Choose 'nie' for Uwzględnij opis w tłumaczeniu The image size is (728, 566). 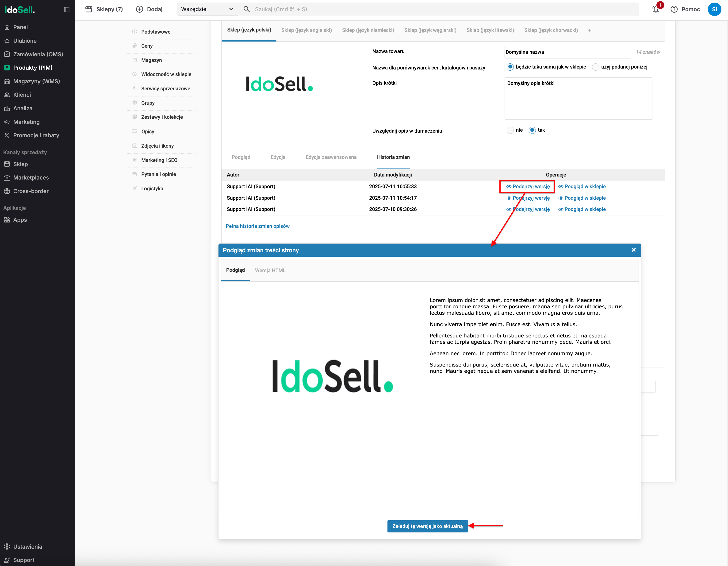coord(510,130)
